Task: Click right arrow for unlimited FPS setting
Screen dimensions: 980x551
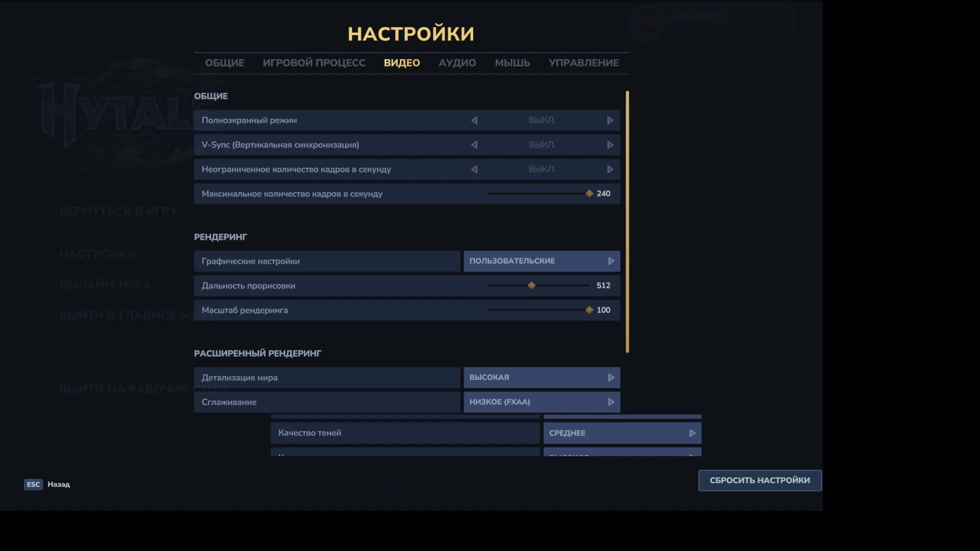Action: (x=609, y=169)
